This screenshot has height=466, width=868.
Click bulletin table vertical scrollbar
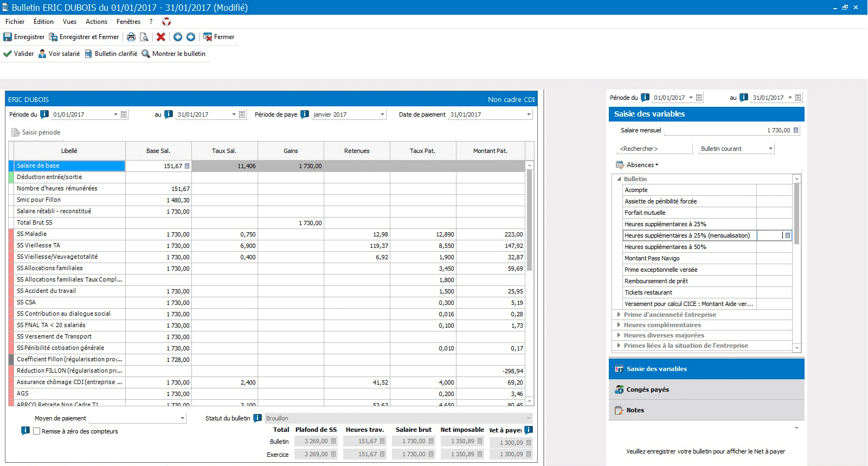pyautogui.click(x=530, y=220)
